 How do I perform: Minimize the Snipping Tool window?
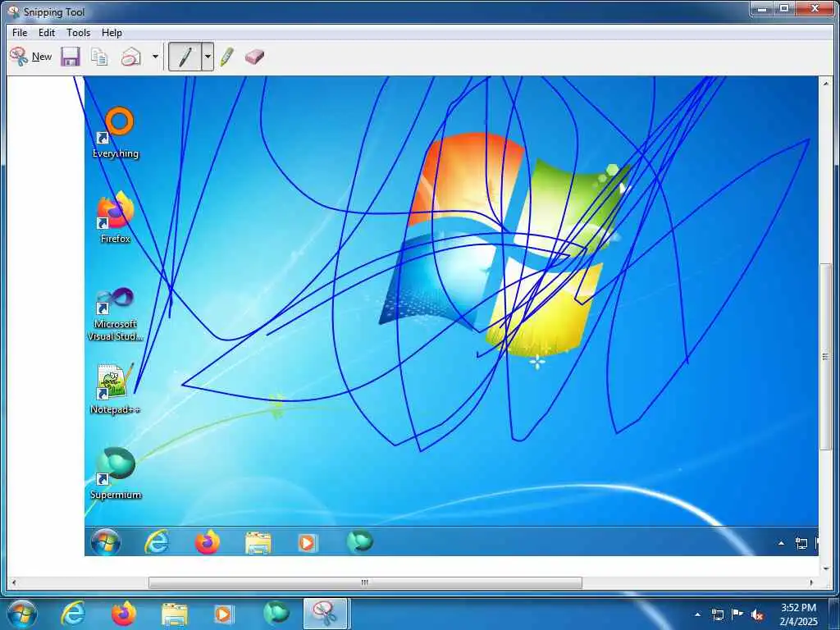(762, 9)
